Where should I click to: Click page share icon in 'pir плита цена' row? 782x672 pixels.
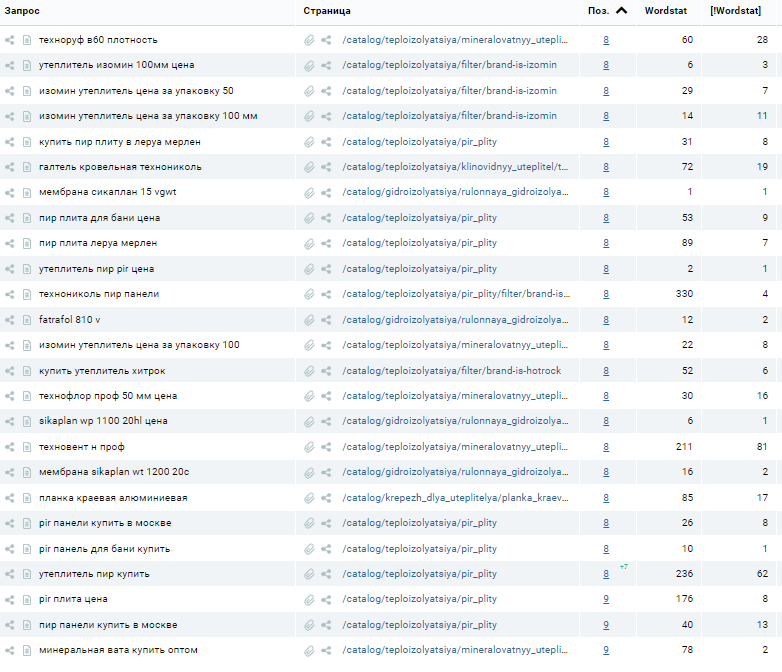(326, 599)
